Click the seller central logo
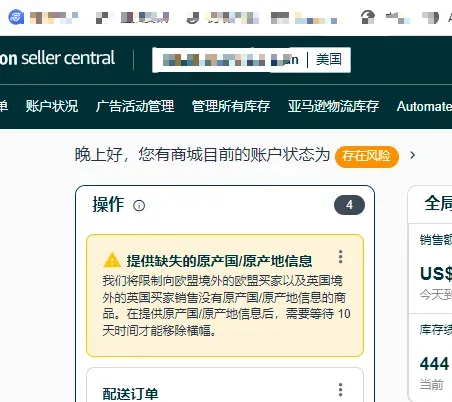Image resolution: width=452 pixels, height=402 pixels. click(x=57, y=58)
